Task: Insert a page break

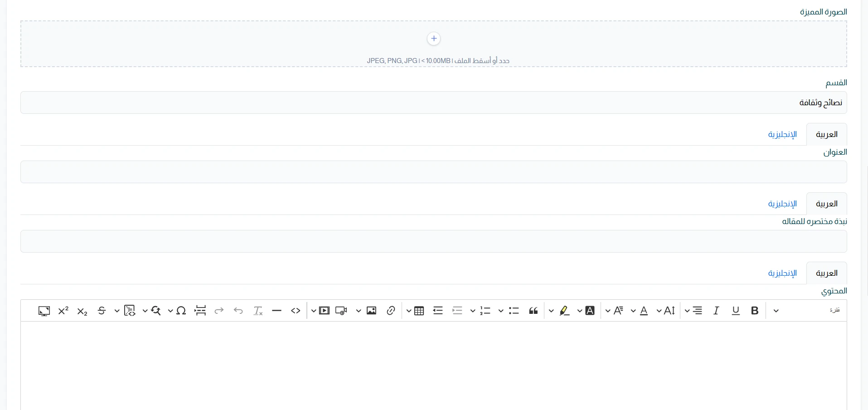Action: click(x=200, y=311)
